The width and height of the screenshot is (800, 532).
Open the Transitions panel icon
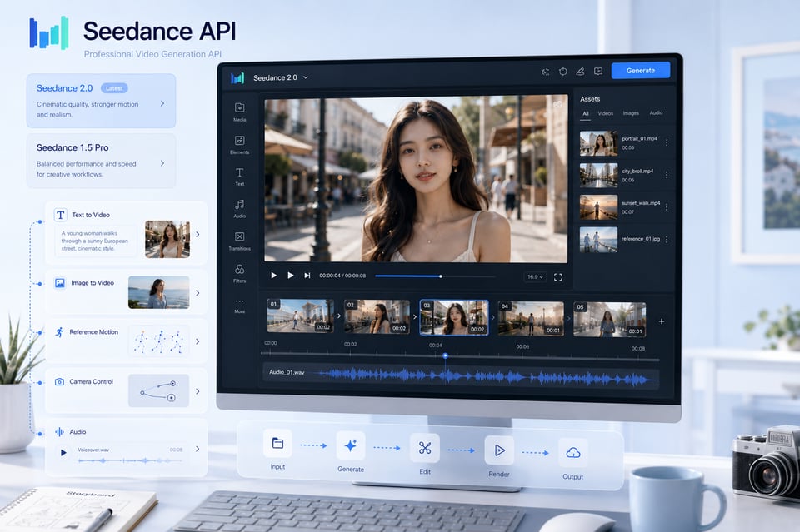[x=239, y=236]
